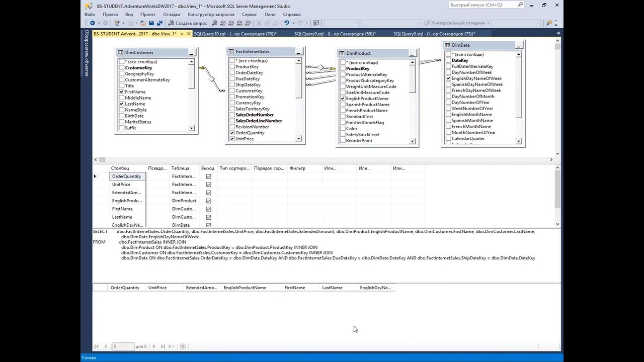The width and height of the screenshot is (644, 362).
Task: Minimize the FactInternetSales table box
Action: click(298, 52)
